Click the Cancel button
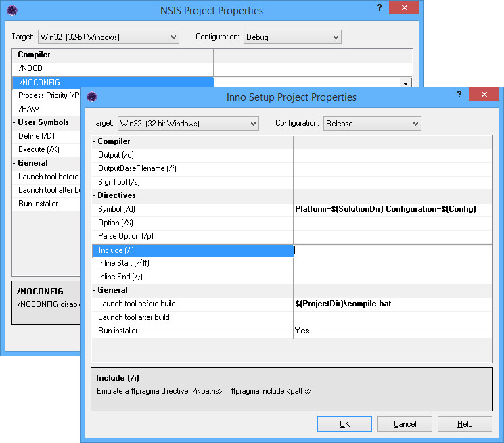 (405, 424)
